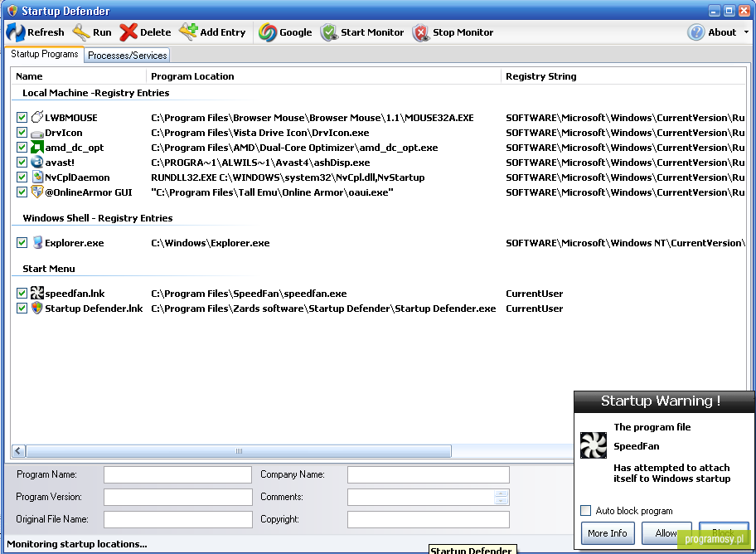Click the Original File Name input field
Screen dimensions: 756x554
click(178, 519)
